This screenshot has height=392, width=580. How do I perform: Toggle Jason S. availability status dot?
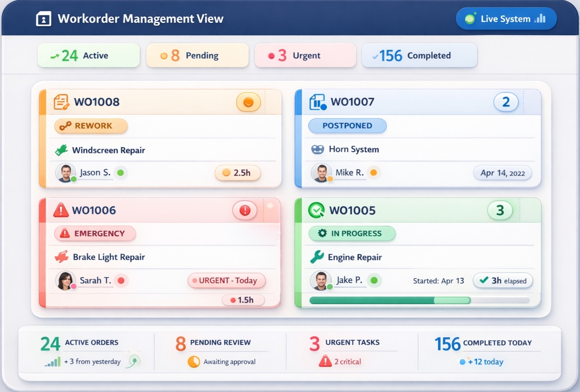click(x=121, y=172)
